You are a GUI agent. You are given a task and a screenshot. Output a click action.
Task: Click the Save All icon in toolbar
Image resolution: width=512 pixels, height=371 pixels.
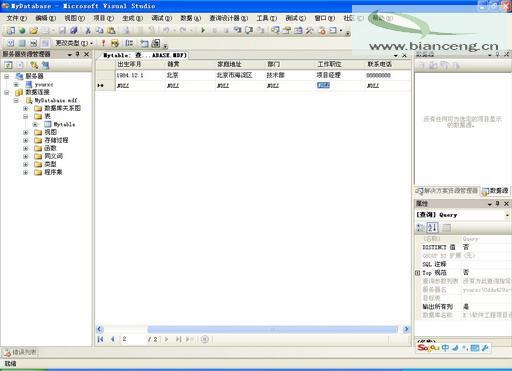pyautogui.click(x=74, y=31)
